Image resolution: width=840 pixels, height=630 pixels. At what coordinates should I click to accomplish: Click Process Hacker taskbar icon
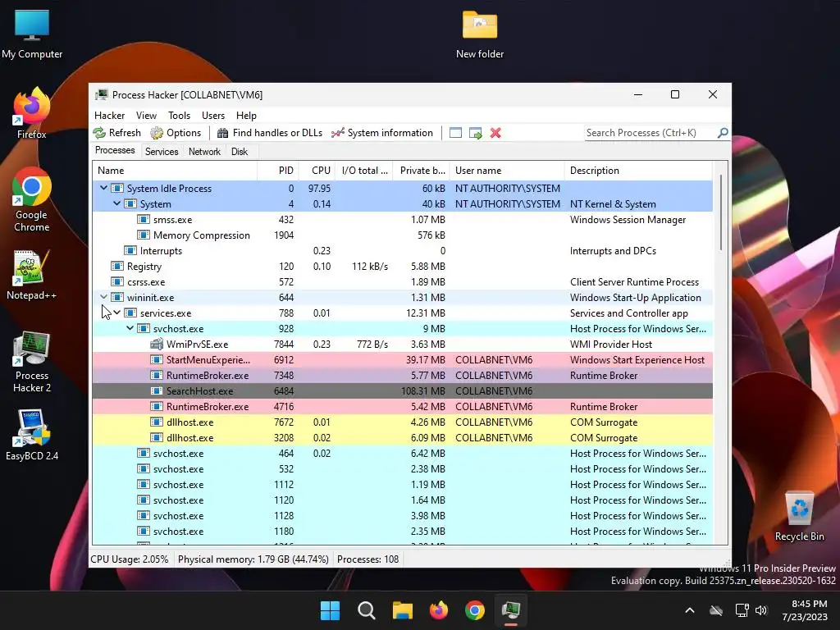pos(511,610)
